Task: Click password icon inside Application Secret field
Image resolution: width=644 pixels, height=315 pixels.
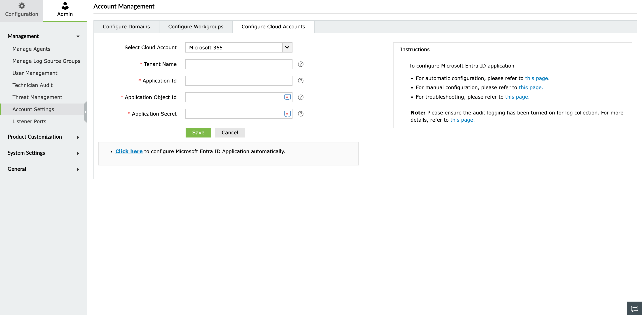Action: pyautogui.click(x=287, y=114)
